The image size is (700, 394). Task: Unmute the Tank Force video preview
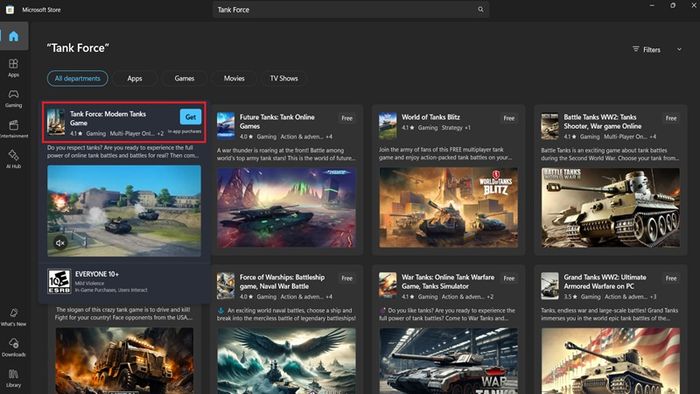[60, 243]
